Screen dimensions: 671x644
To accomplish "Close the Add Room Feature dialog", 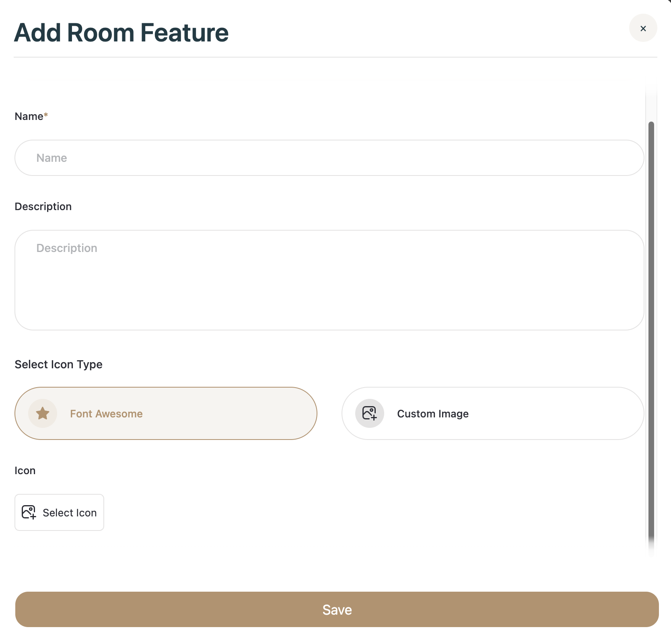I will click(643, 28).
